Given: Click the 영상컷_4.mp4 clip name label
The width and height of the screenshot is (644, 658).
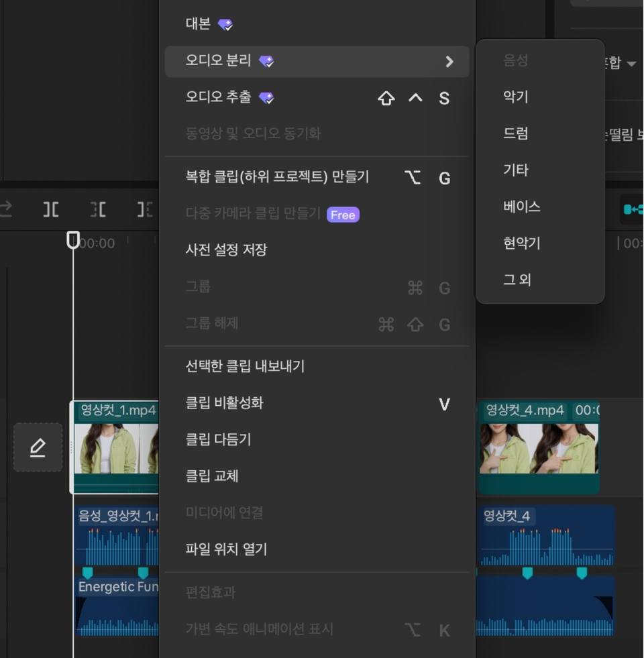Looking at the screenshot, I should (525, 410).
